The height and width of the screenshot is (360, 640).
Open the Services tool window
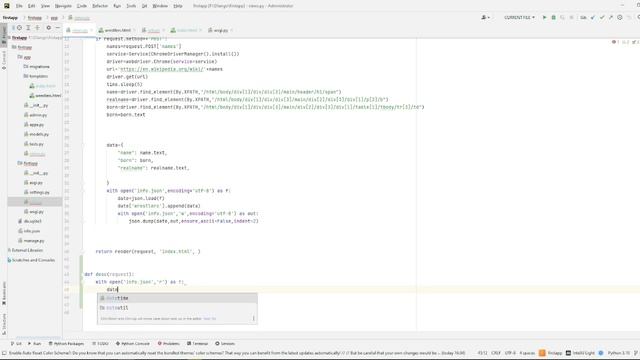coord(225,344)
